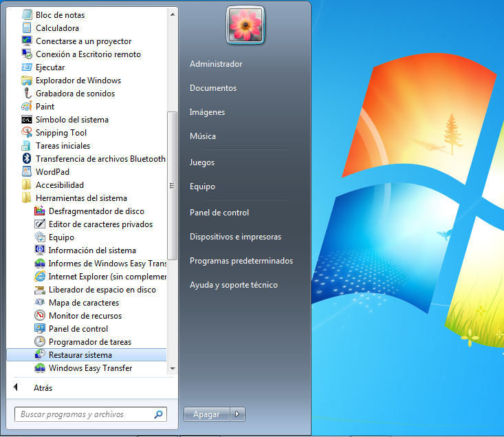Open Imágenes from the right pane
This screenshot has width=504, height=437.
click(x=208, y=112)
